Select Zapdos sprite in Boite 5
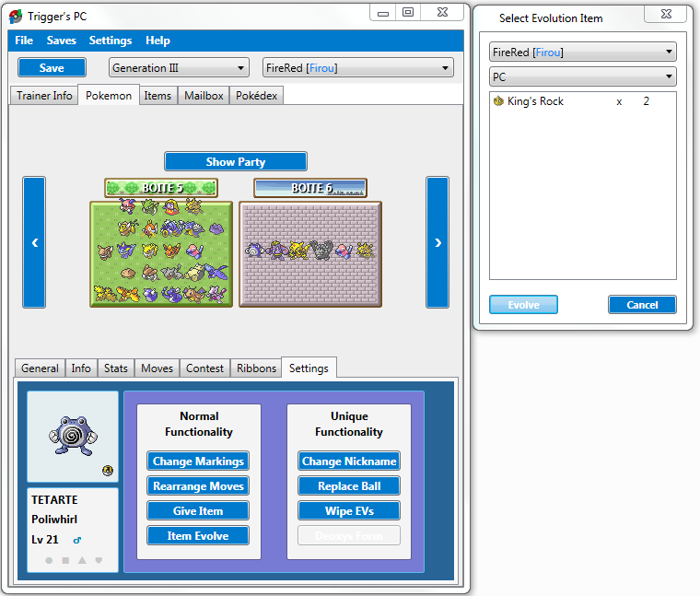 [105, 293]
